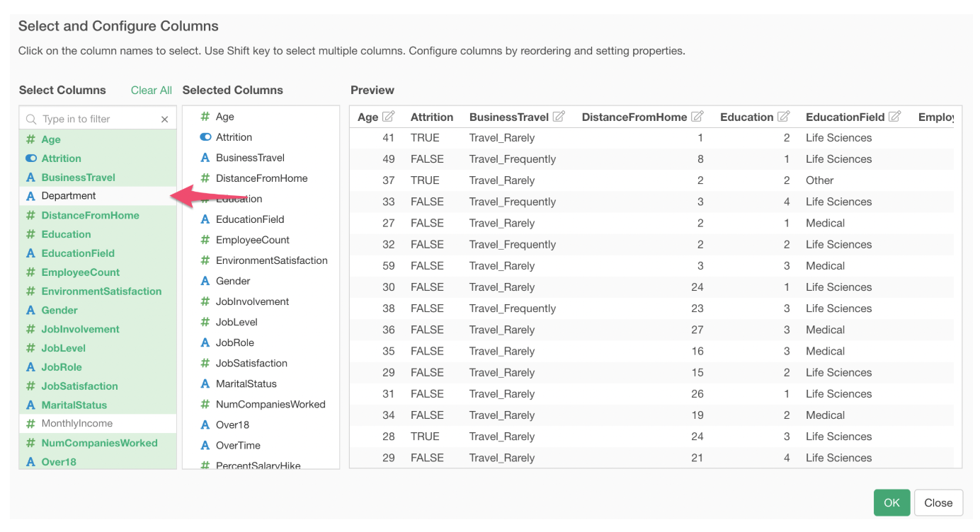
Task: Click the hash icon beside NumCompaniesWorked in Select Columns
Action: click(31, 443)
